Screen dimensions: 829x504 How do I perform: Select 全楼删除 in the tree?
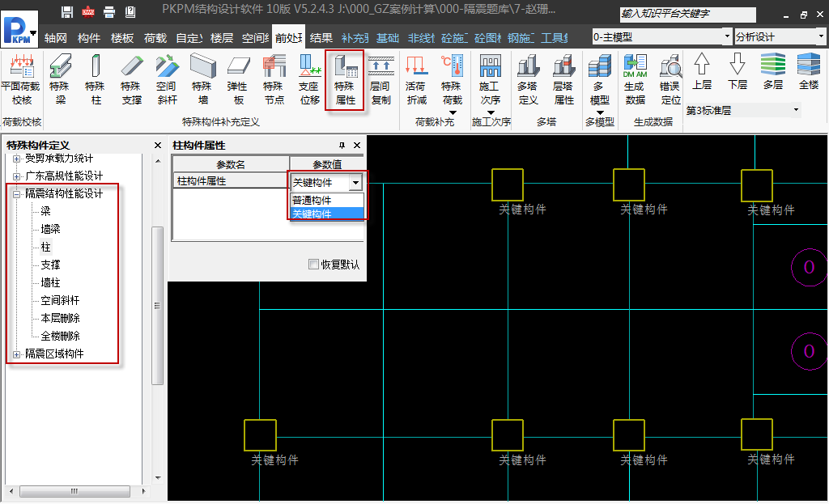tap(61, 336)
